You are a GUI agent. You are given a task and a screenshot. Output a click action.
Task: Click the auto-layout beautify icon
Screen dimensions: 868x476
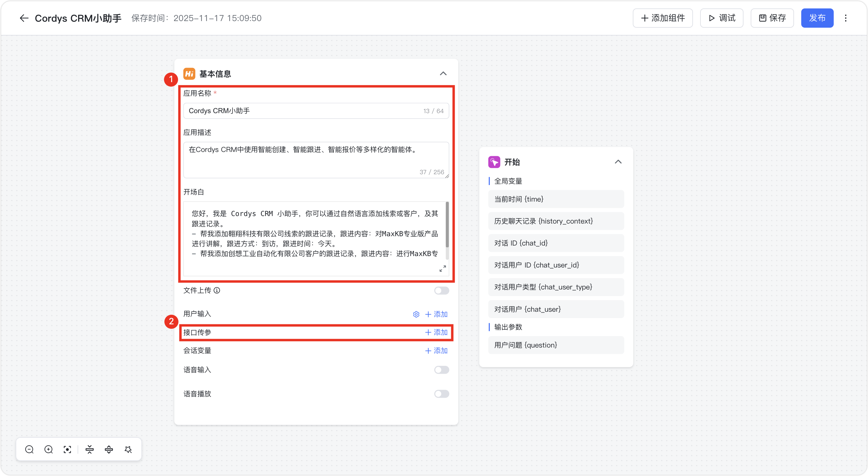tap(128, 449)
